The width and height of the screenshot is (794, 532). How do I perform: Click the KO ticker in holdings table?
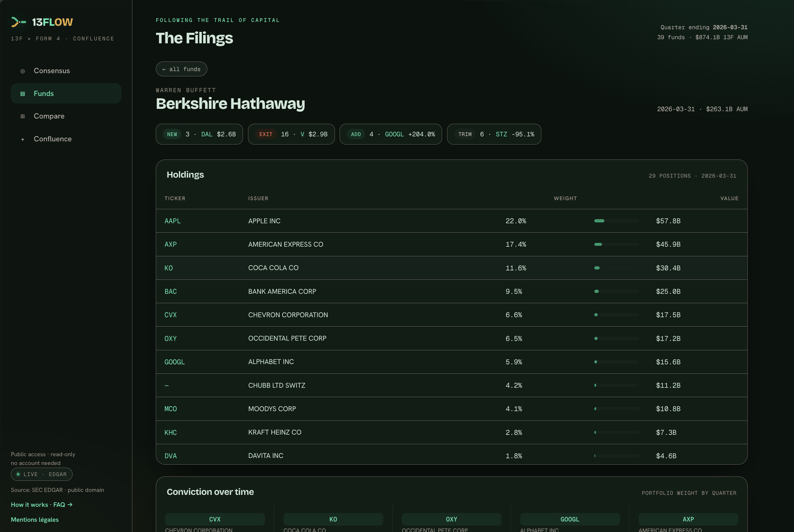coord(168,268)
